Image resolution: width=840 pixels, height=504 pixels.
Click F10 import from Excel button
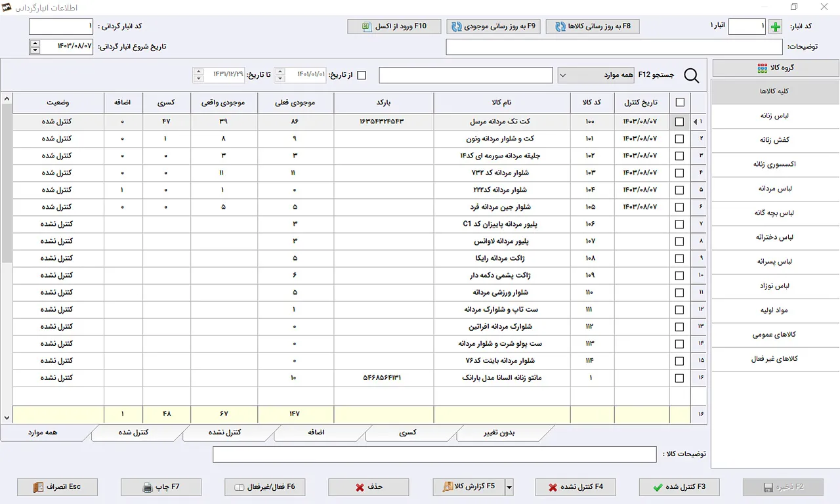click(394, 27)
